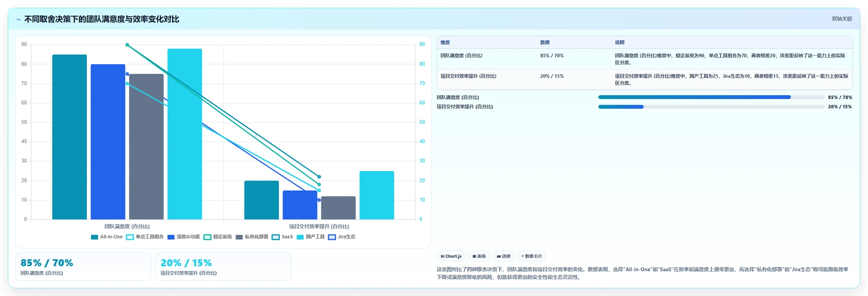Screen dimensions: 868x296
Task: Select the 团队满意度 (百分比) table row cell
Action: [462, 56]
